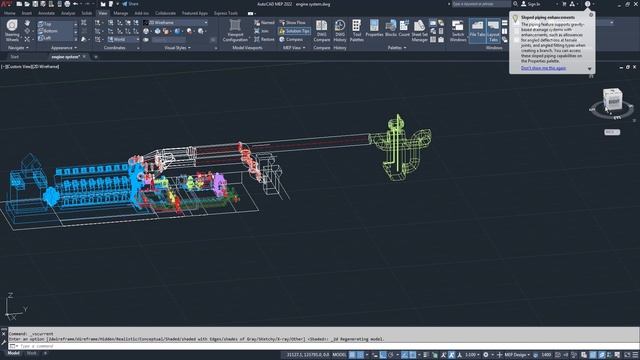Open the 2D Wireframe visual style dropdown

[176, 22]
